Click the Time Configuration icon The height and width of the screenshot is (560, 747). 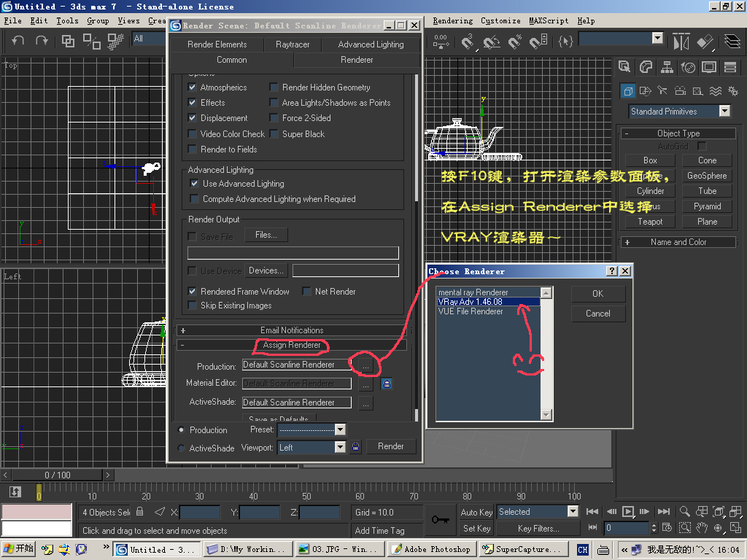pyautogui.click(x=667, y=528)
